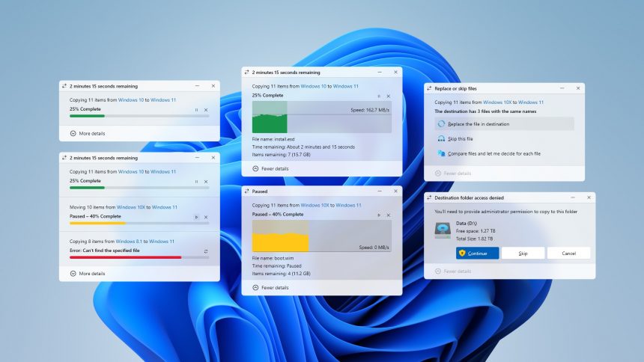The width and height of the screenshot is (644, 362).
Task: Click Continue with administrator shield
Action: coord(477,254)
